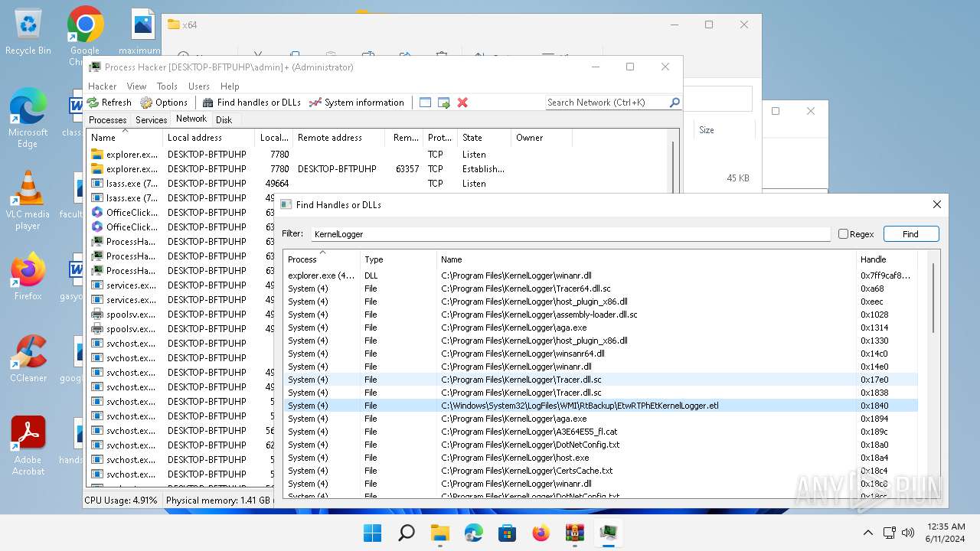Select the Network tab
Viewport: 980px width, 551px height.
coord(191,119)
